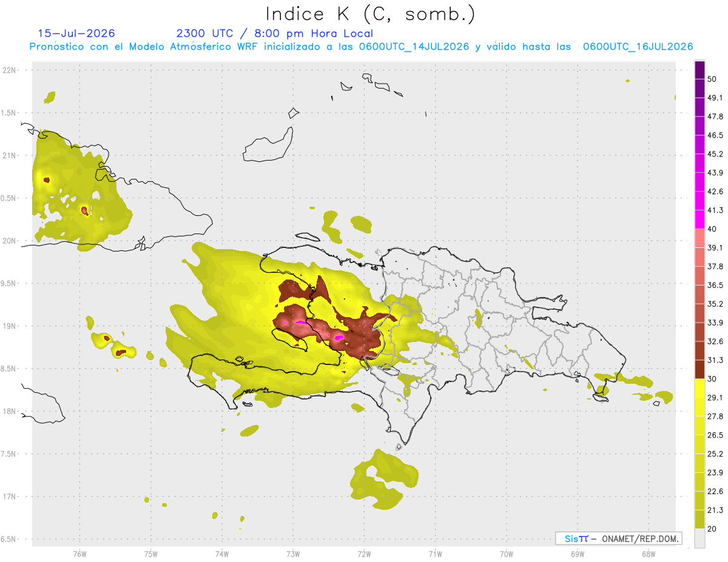Click the 18N latitude axis label
Viewport: 728px width, 562px height.
(10, 411)
